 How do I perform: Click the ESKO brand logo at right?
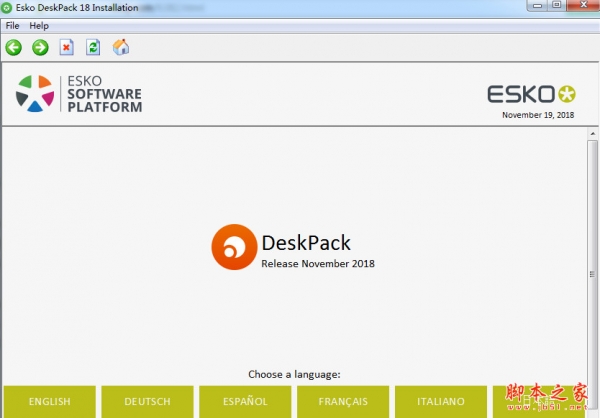point(532,94)
